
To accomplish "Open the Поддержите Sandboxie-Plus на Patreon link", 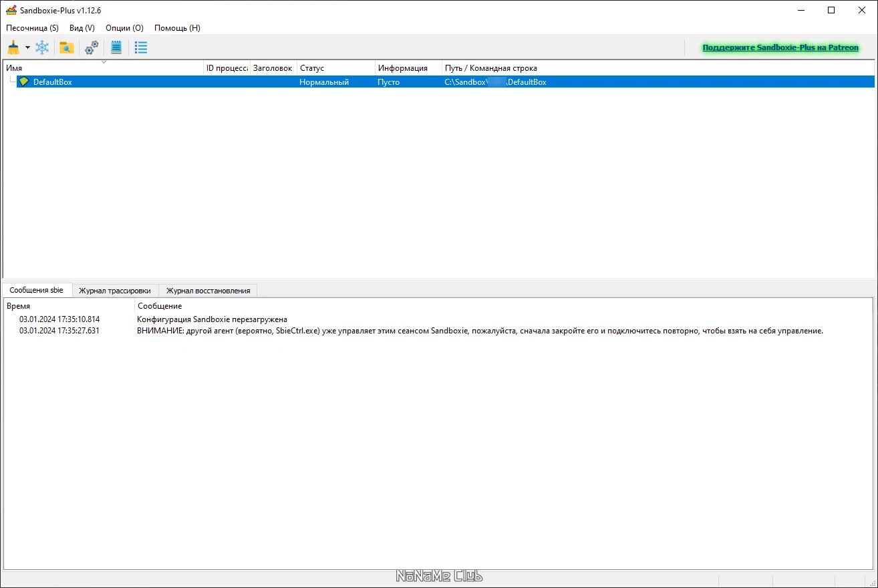I will tap(780, 47).
